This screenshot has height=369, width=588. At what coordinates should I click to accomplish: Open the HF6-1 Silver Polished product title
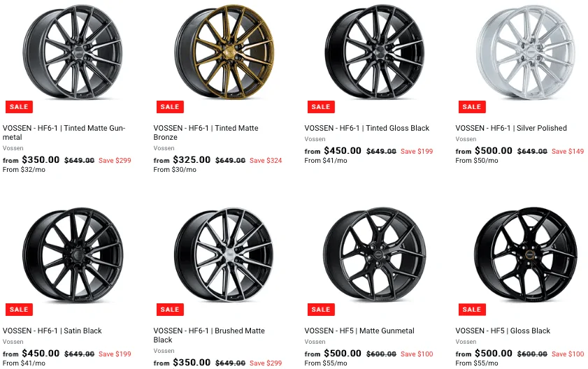511,129
